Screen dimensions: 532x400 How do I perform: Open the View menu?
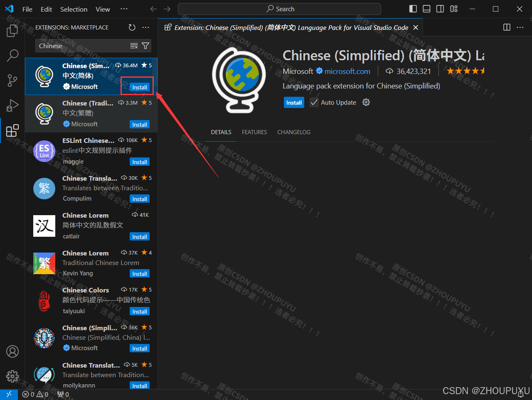(x=103, y=9)
